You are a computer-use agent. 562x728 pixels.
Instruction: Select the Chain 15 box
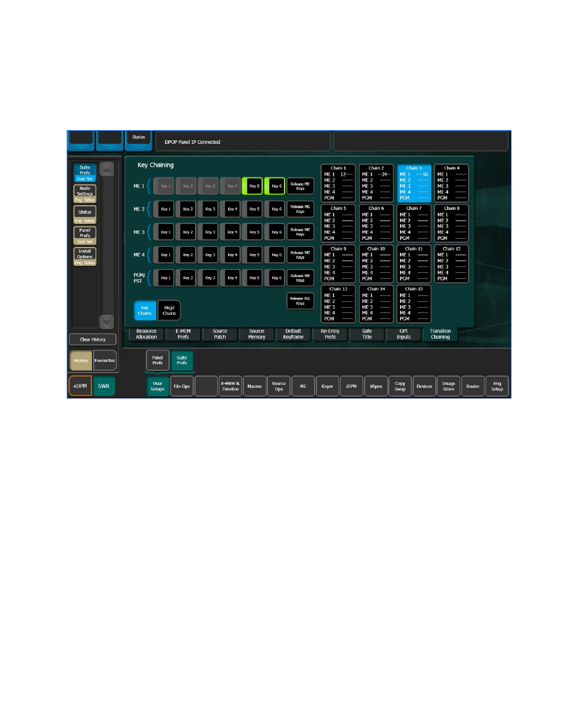tap(414, 304)
